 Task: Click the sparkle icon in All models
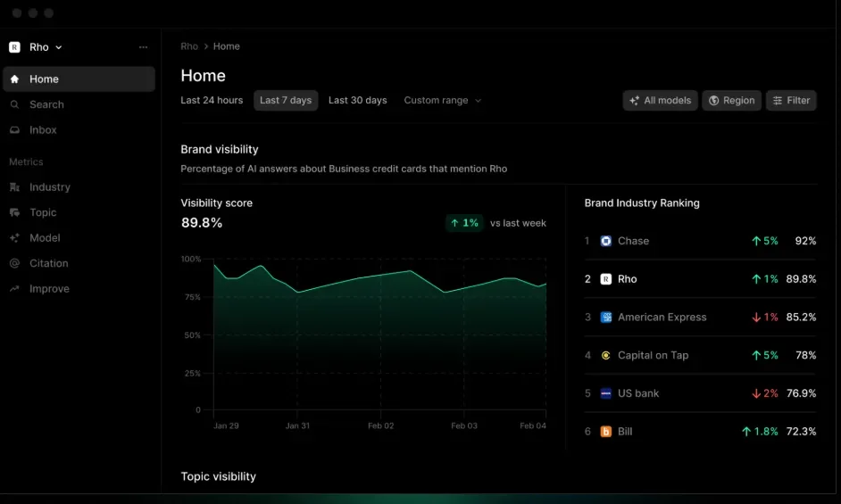(x=635, y=100)
